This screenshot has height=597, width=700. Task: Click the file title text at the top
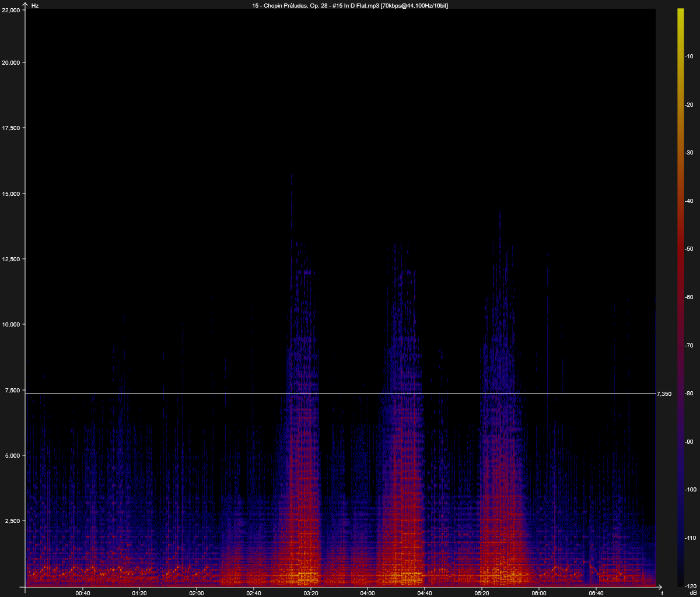[350, 5]
